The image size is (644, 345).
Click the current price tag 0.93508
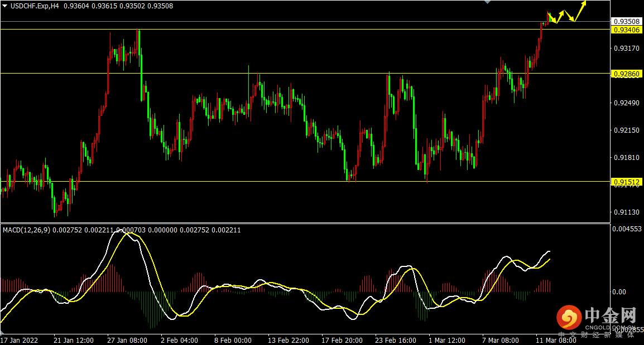626,21
